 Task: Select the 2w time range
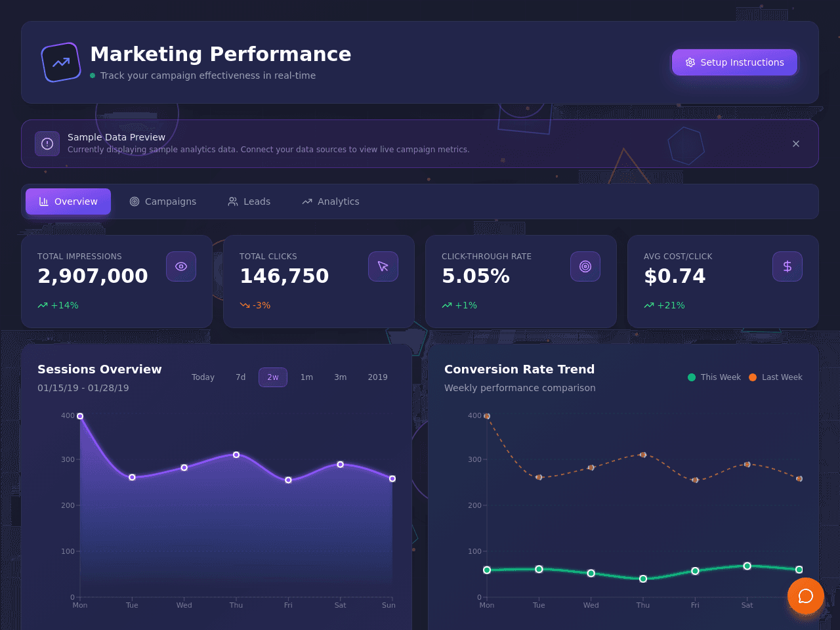point(273,377)
